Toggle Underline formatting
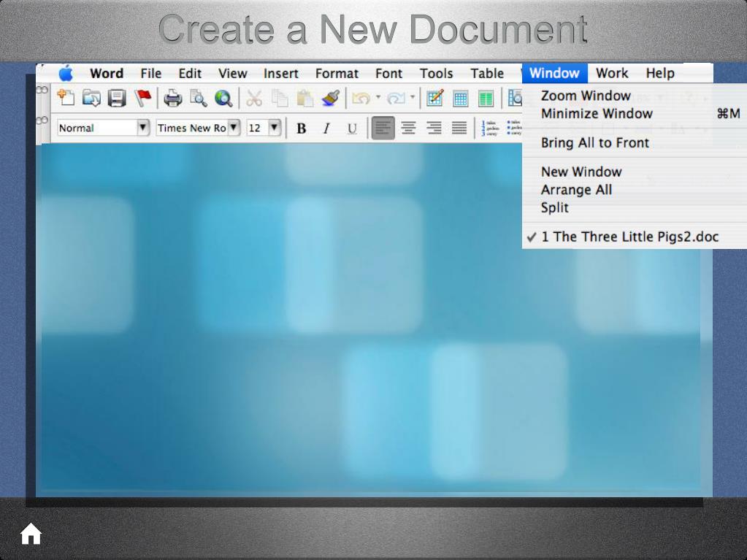Viewport: 747px width, 560px height. [x=352, y=128]
